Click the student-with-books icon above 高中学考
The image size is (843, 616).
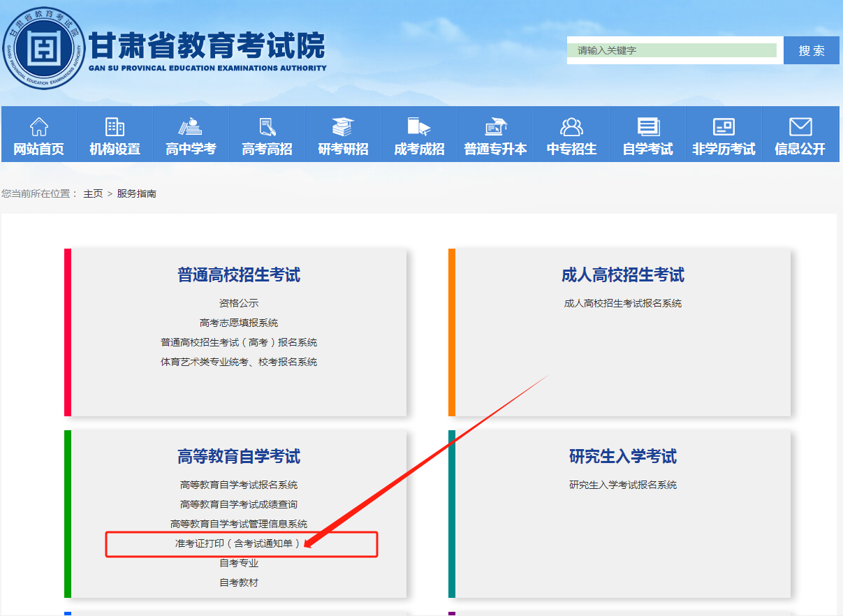pyautogui.click(x=191, y=127)
